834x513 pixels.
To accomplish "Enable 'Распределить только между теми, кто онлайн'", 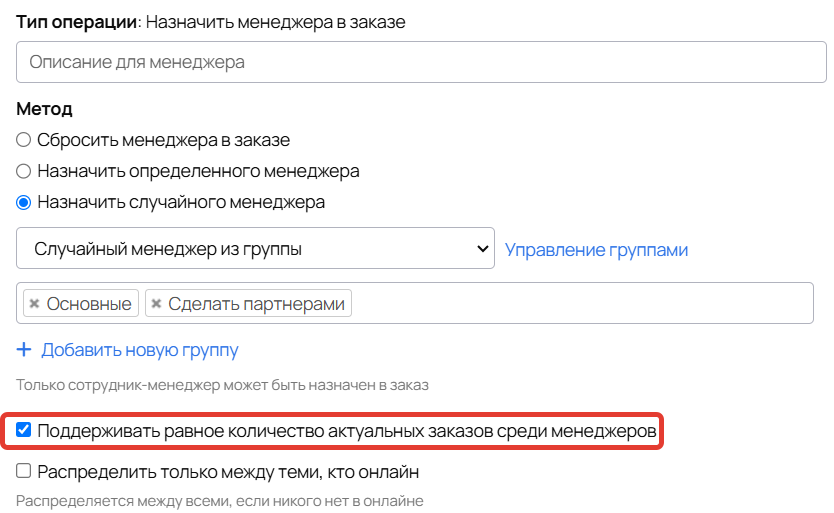I will click(x=23, y=471).
